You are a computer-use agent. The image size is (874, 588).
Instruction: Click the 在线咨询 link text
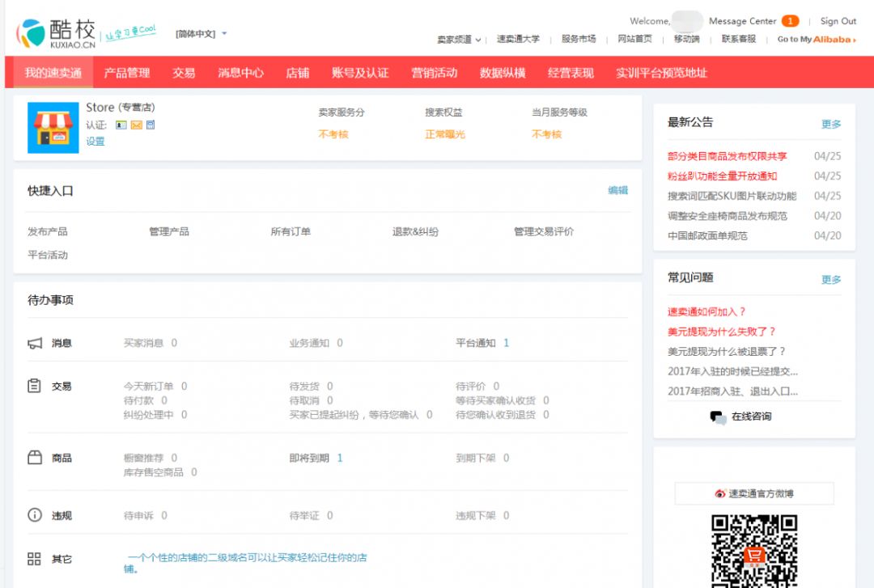[x=751, y=417]
